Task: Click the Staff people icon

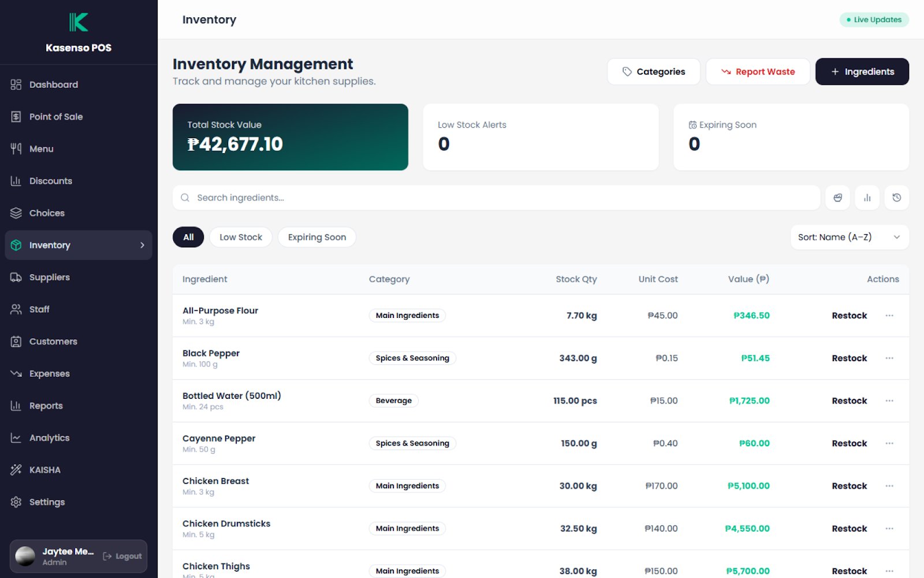Action: coord(16,309)
